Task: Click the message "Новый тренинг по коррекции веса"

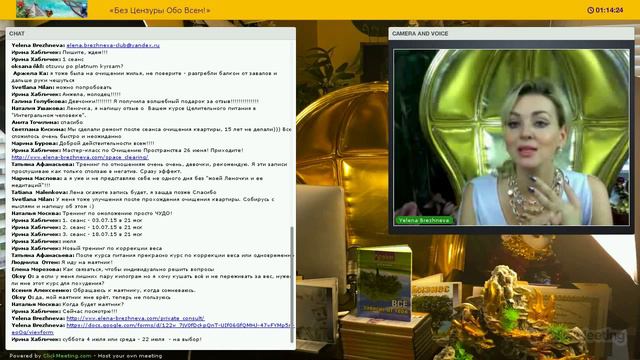Action: (x=87, y=248)
